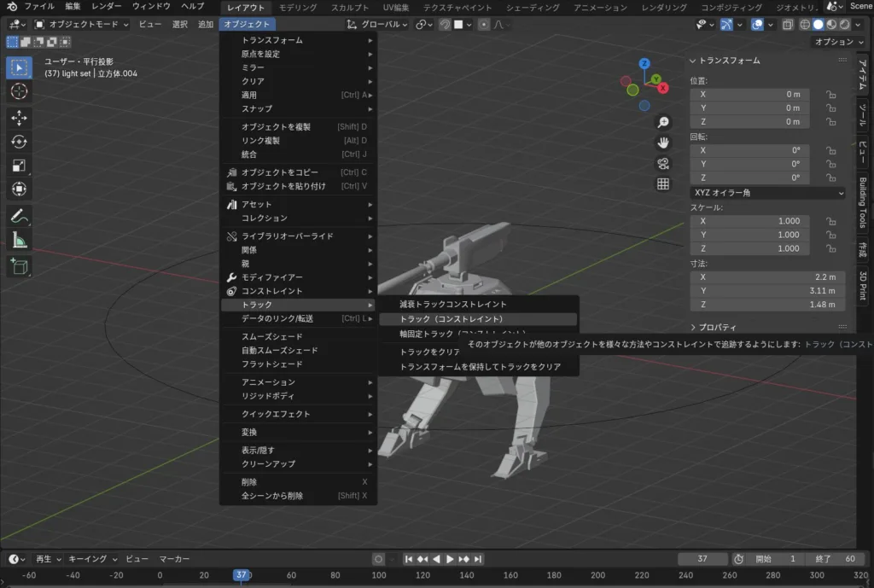Choose the Measure tool
The height and width of the screenshot is (588, 874).
click(x=20, y=241)
